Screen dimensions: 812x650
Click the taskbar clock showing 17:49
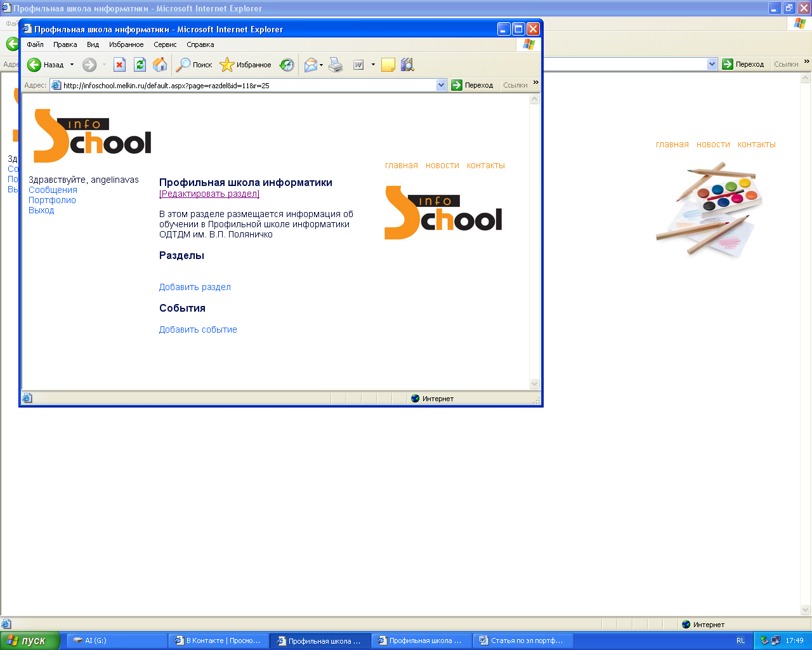[794, 640]
